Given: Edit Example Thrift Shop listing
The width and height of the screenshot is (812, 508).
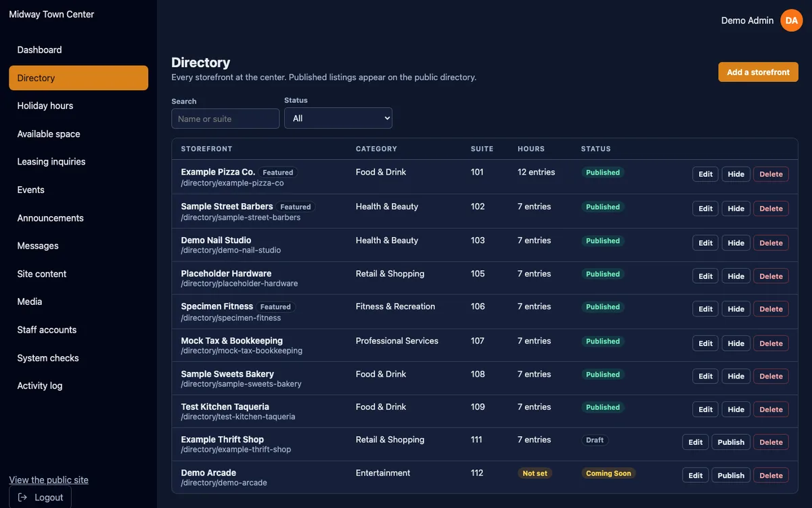Looking at the screenshot, I should (696, 442).
